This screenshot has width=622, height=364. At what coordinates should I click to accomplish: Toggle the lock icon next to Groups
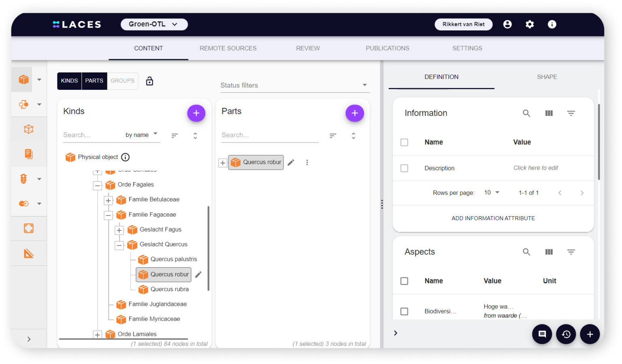(x=149, y=81)
